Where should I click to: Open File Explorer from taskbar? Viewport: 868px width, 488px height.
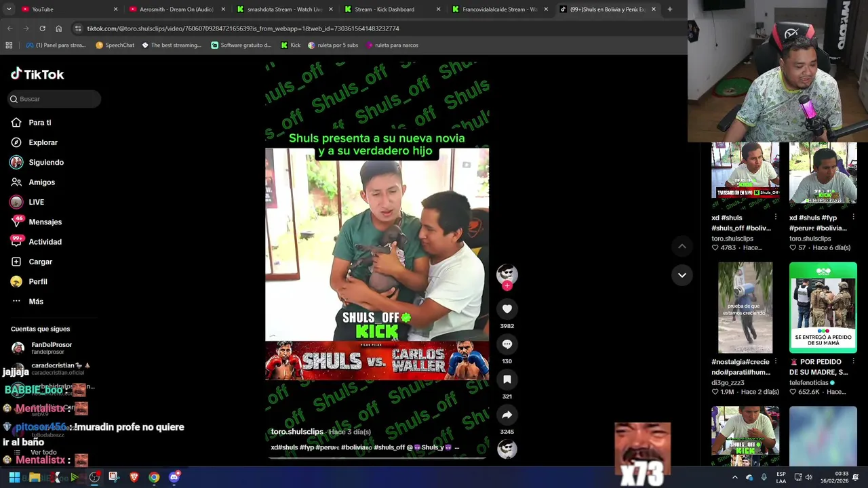point(35,477)
